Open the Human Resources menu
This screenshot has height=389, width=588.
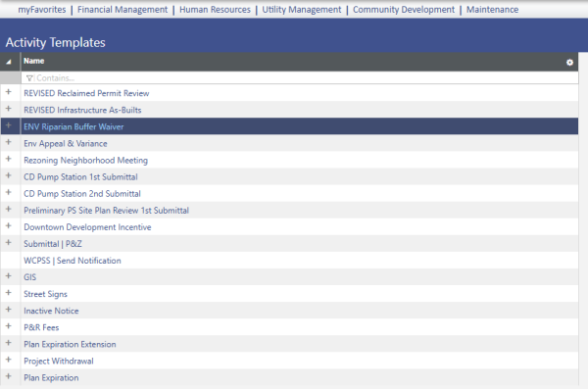pos(215,10)
